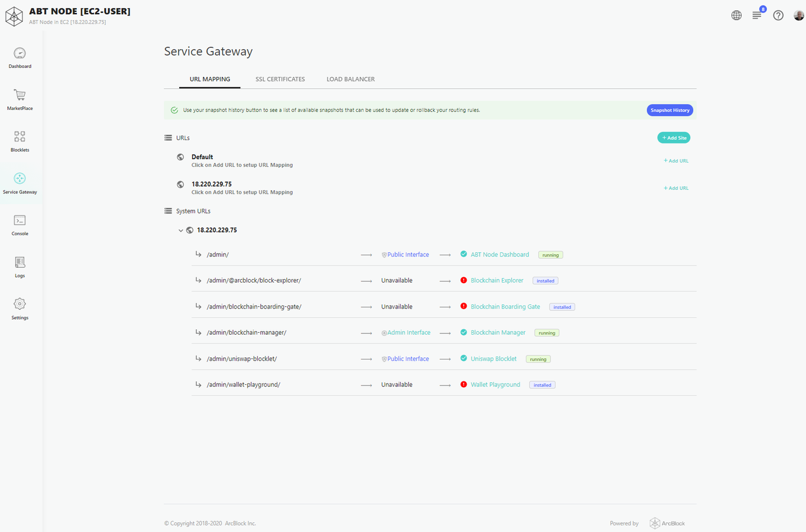Select the URL Mapping tab
Screen dimensions: 806x532
pos(210,79)
